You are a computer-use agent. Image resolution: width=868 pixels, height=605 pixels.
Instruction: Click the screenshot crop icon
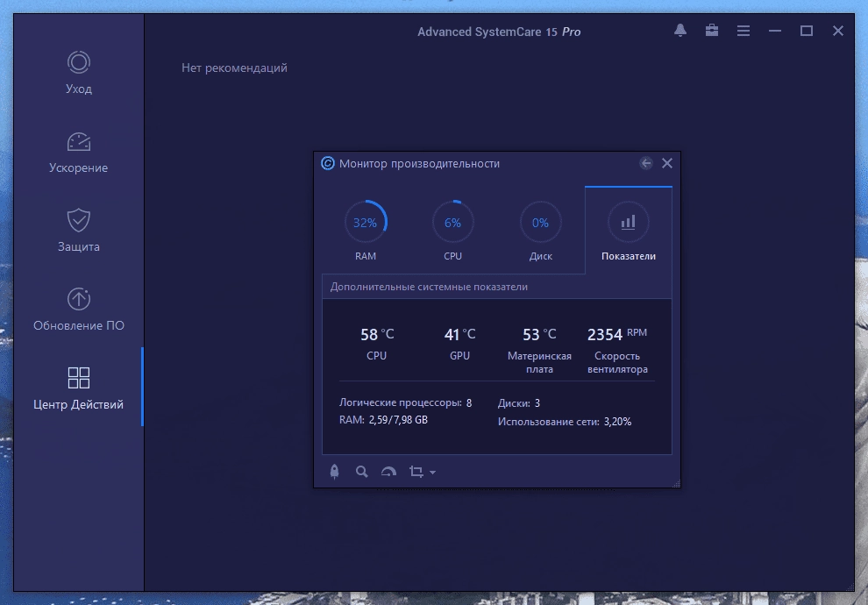click(416, 472)
